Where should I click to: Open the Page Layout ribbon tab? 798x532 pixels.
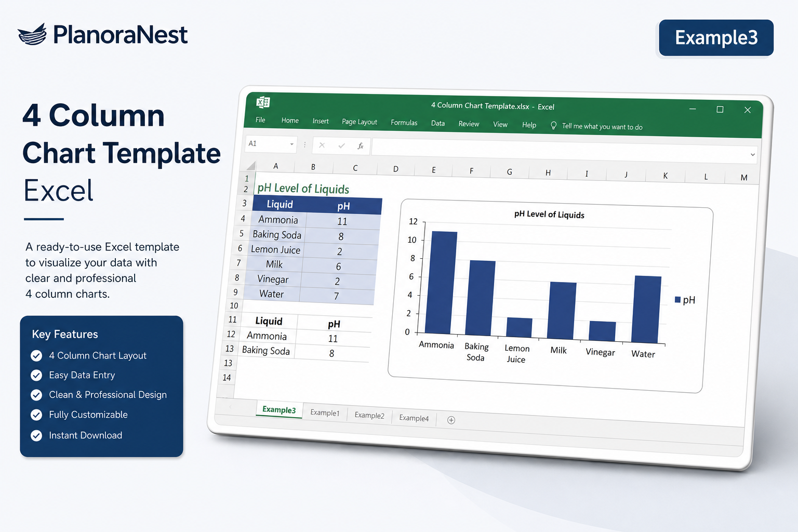click(x=360, y=122)
